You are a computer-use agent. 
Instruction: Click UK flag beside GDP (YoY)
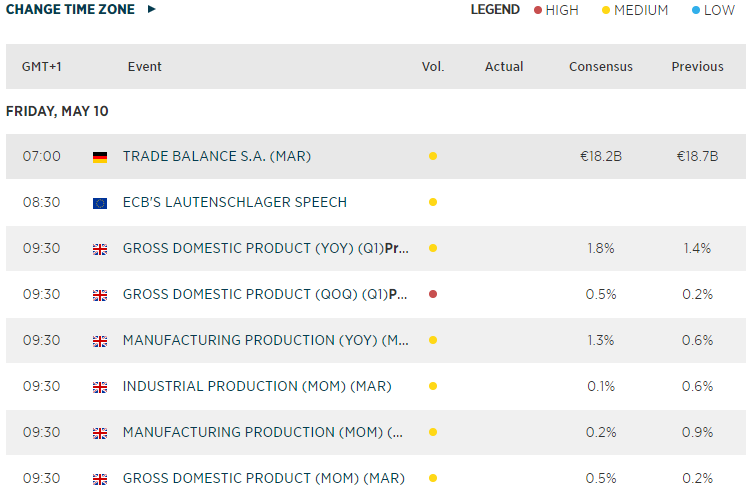point(100,249)
